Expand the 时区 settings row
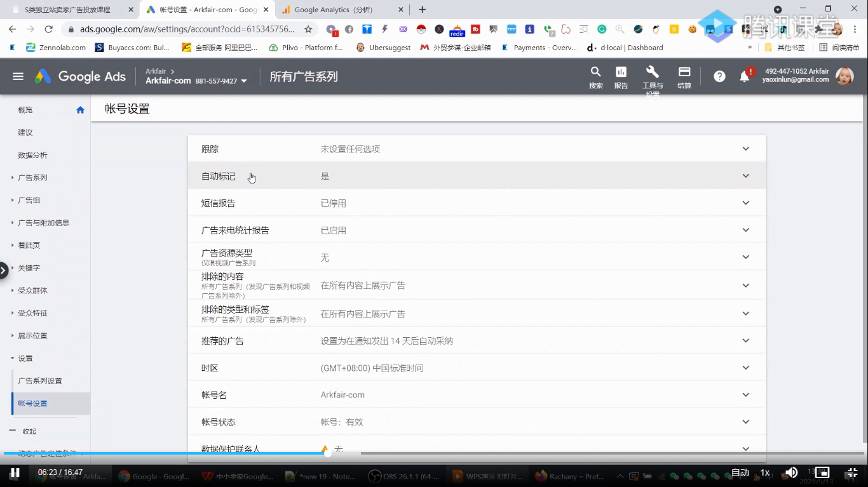 point(745,367)
